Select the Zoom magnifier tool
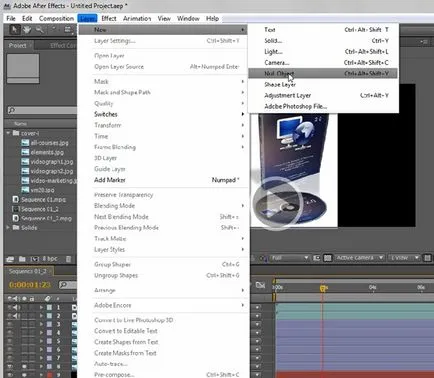Image resolution: width=434 pixels, height=378 pixels. [40, 30]
